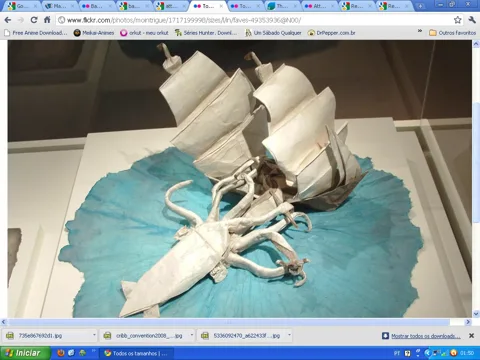The image size is (480, 360).
Task: Open the Meikai-Animes bookmark
Action: 94,33
